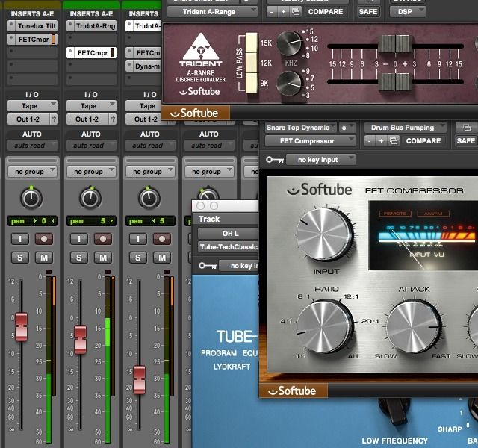Image resolution: width=478 pixels, height=448 pixels.
Task: Solo the first track (pan 0)
Action: coord(20,258)
